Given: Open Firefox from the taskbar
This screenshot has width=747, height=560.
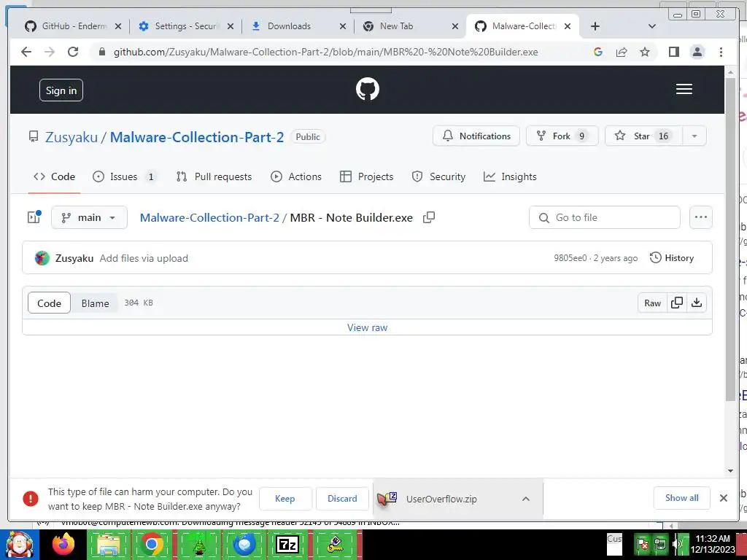Looking at the screenshot, I should point(63,544).
